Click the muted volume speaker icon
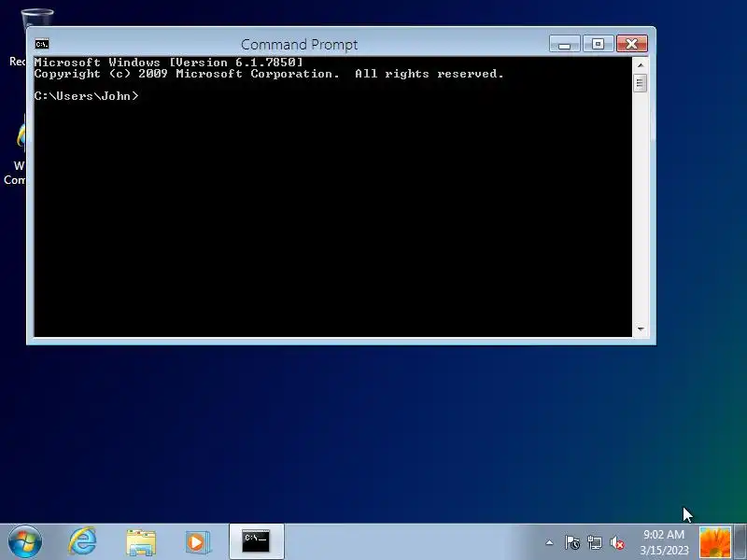Screen dimensions: 747x560 [617, 542]
